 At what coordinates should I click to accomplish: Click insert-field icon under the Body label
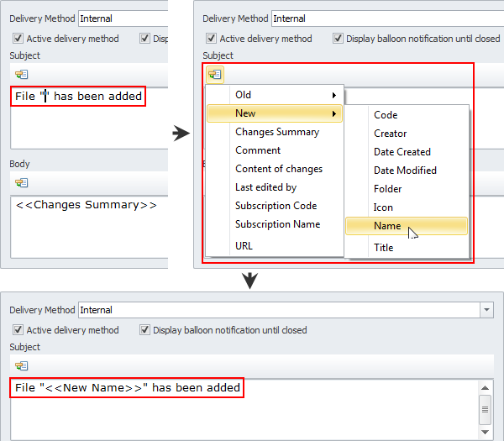21,182
